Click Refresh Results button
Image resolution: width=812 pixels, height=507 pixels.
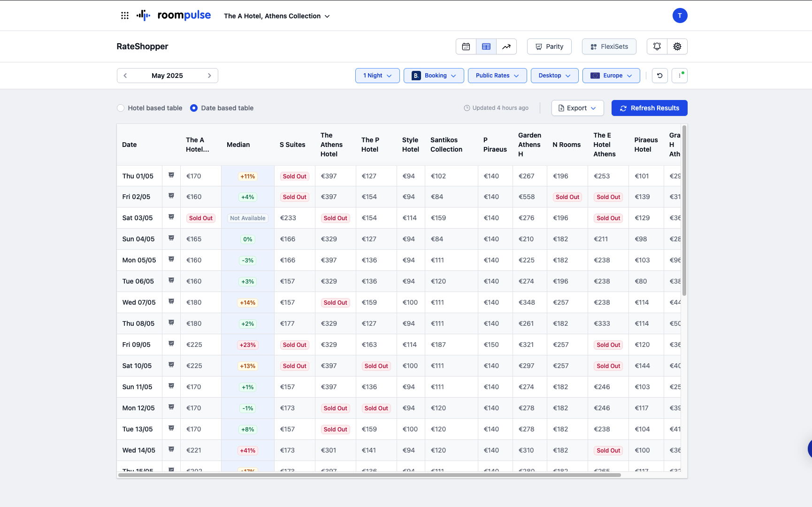pos(649,108)
